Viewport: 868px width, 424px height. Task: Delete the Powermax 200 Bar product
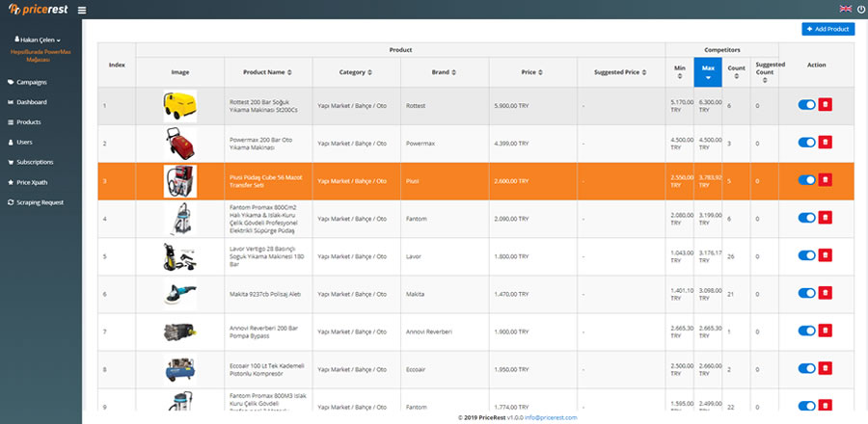click(x=825, y=142)
